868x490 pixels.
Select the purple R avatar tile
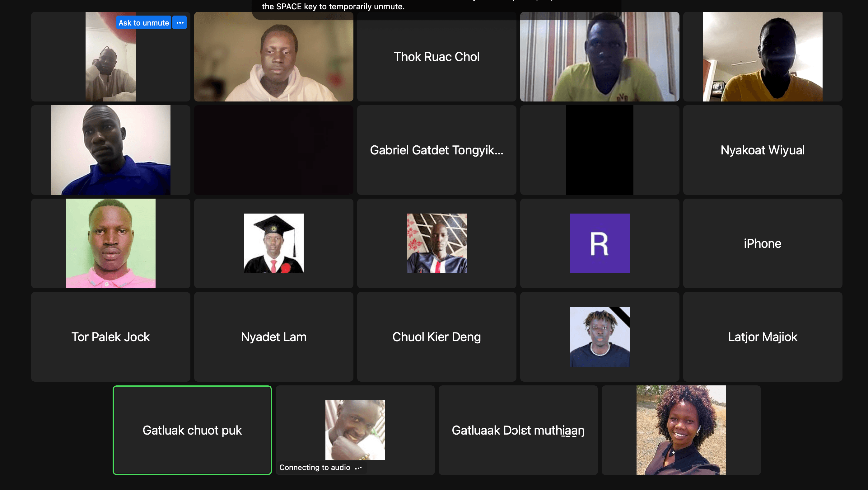600,243
